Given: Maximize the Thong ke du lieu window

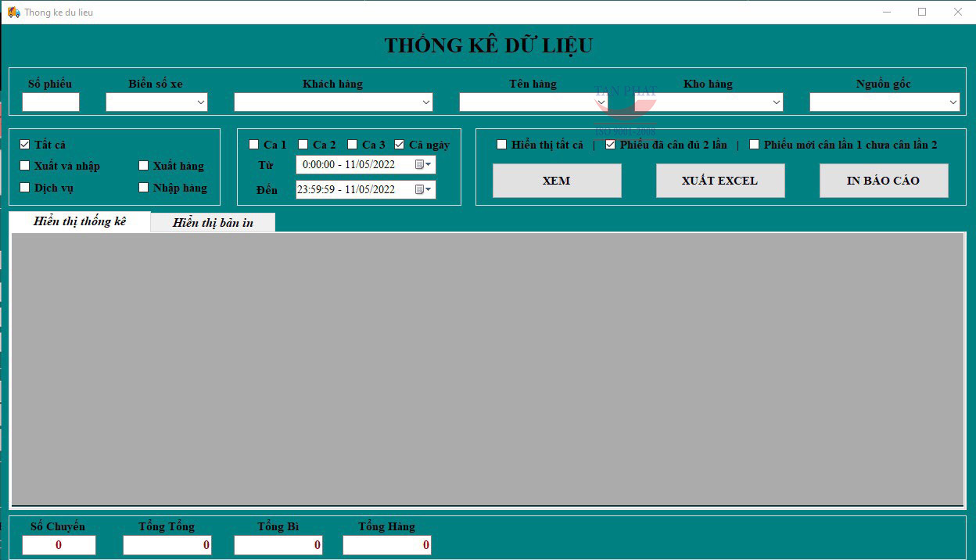Looking at the screenshot, I should [922, 12].
